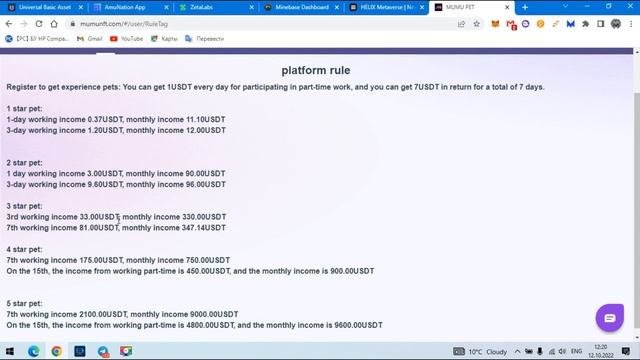Open the Telegram taskbar app
Image resolution: width=640 pixels, height=360 pixels.
pos(103,351)
